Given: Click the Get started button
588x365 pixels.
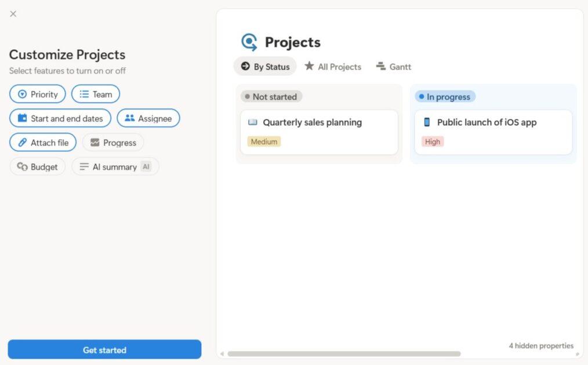Looking at the screenshot, I should click(104, 349).
